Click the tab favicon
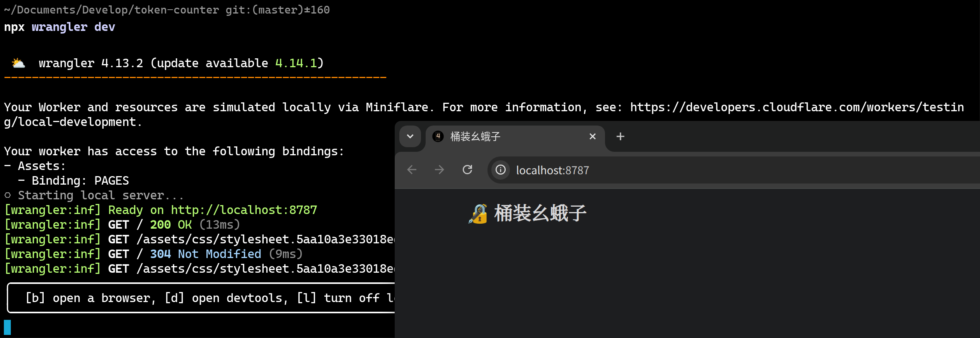Image resolution: width=980 pixels, height=338 pixels. point(438,136)
